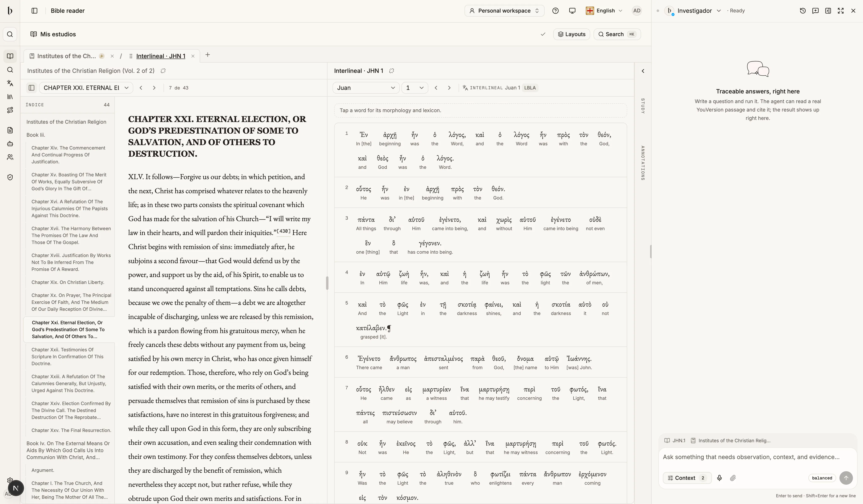863x504 pixels.
Task: Open the ANNOTATIONS vertical tab
Action: 643,163
